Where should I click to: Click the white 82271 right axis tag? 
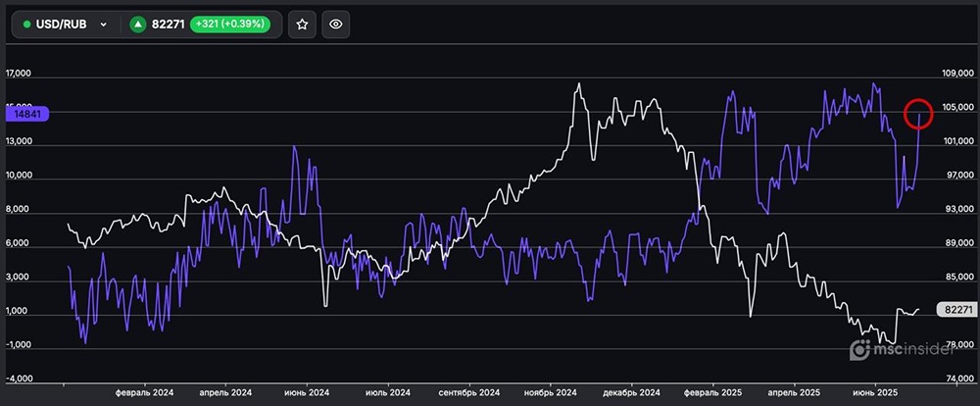955,310
